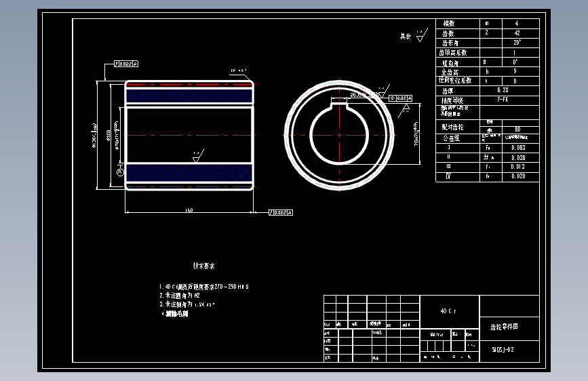Select the 齿厚 row label
This screenshot has height=381, width=588.
[448, 91]
